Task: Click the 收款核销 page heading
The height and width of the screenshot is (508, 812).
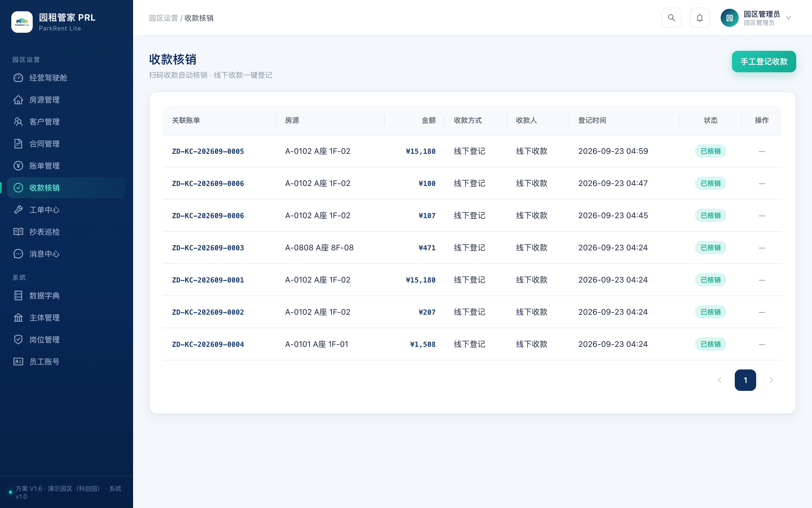Action: 173,60
